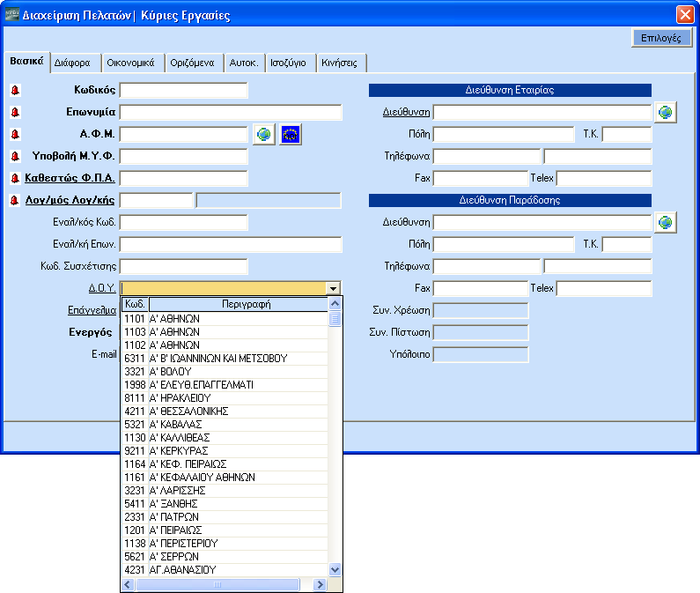Click the Καθεστώς Φ.Π.Α. link label
The image size is (700, 593).
[x=70, y=178]
